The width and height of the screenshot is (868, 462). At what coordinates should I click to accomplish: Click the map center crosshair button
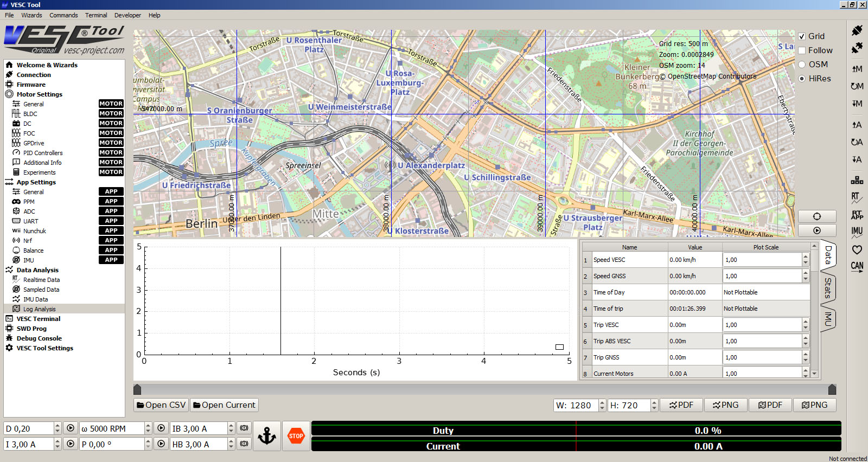[x=817, y=216]
